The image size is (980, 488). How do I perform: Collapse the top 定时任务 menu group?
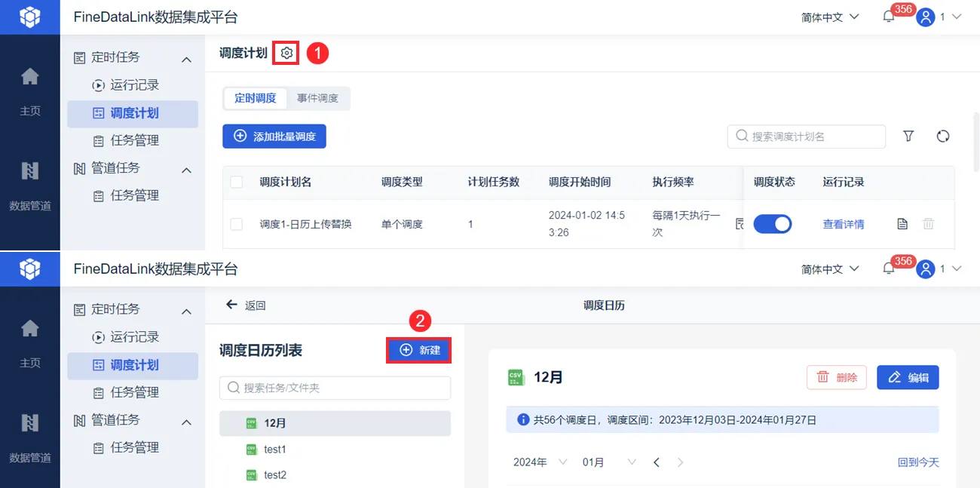click(x=187, y=59)
